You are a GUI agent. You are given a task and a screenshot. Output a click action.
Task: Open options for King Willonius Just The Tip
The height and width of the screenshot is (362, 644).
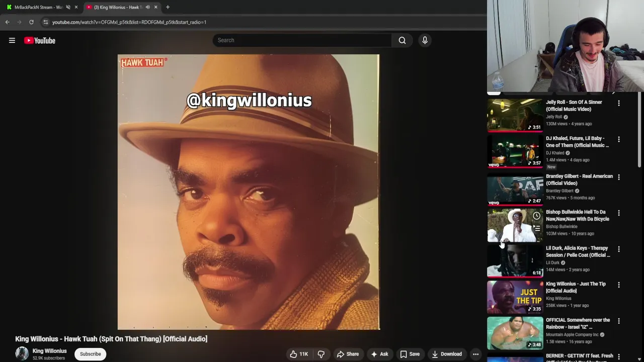pyautogui.click(x=619, y=285)
